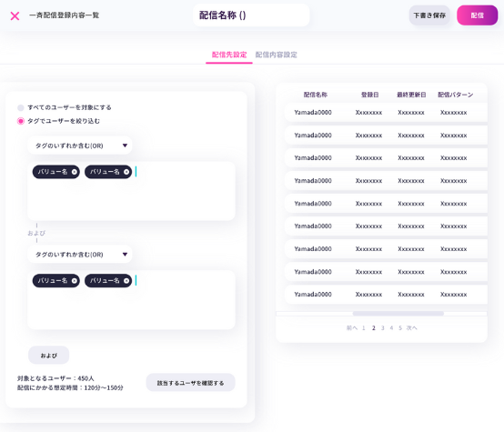Close the editor with the pink X icon

coord(15,15)
